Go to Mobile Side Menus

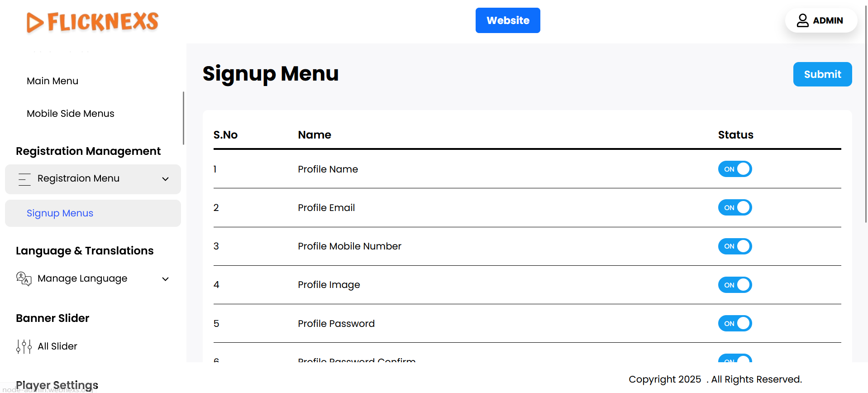(x=71, y=114)
